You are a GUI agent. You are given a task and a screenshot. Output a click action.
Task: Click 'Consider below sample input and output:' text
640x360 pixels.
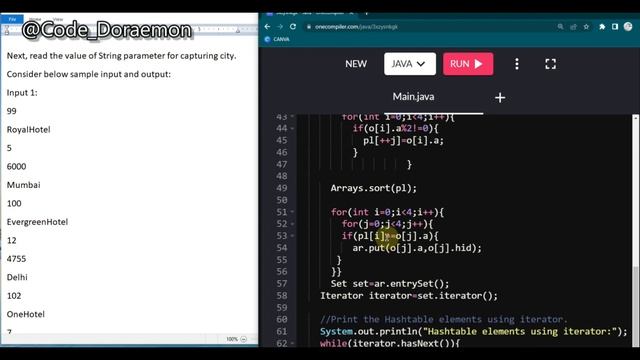89,74
